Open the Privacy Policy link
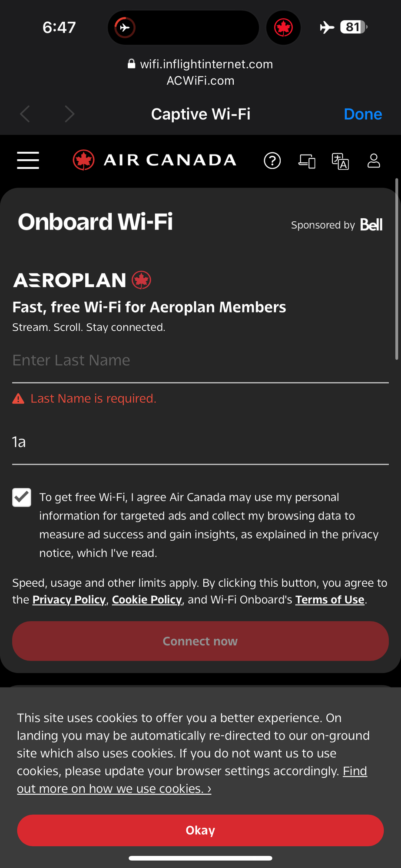 [69, 600]
